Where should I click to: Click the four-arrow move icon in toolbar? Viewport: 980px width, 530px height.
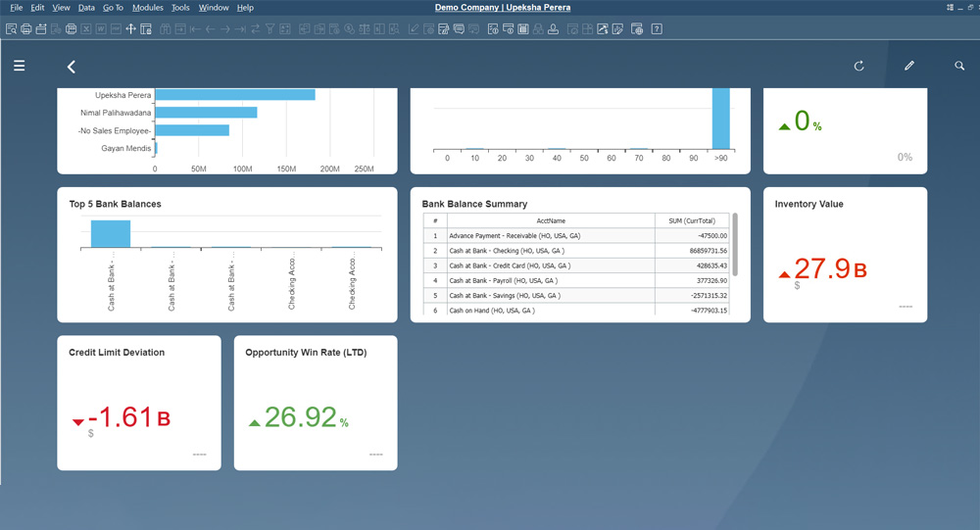pos(130,28)
